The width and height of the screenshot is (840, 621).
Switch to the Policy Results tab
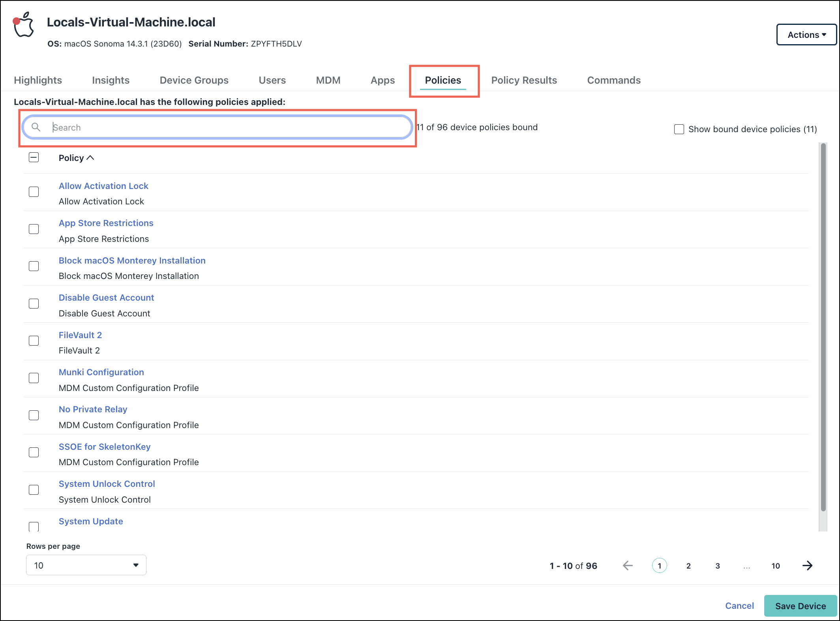[x=524, y=80]
